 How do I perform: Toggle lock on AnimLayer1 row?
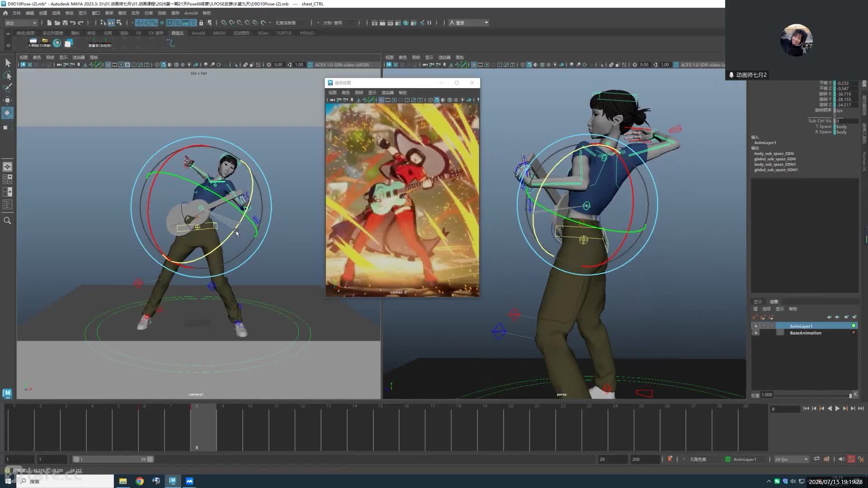coord(756,326)
